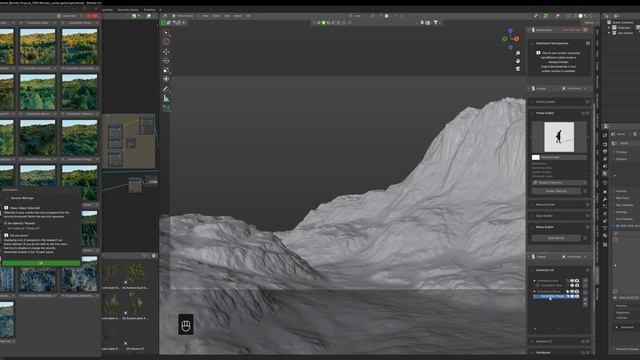Select the Scale tool
This screenshot has height=360, width=640.
tap(166, 70)
